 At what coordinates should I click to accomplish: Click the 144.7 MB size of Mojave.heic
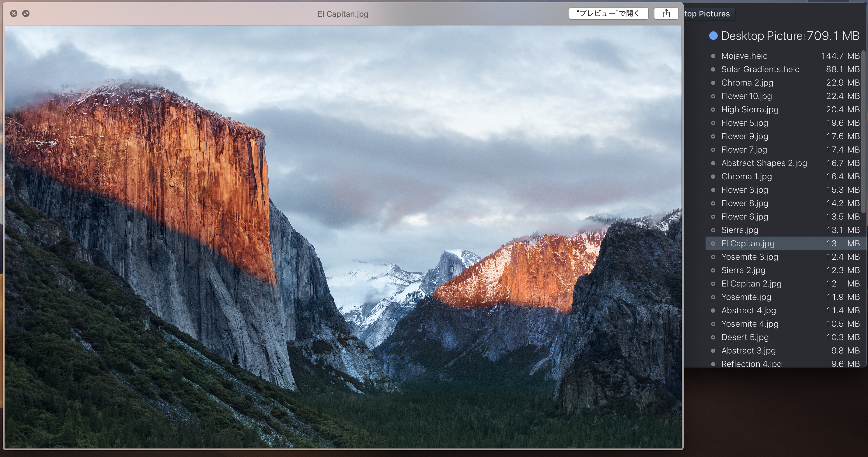(x=840, y=56)
